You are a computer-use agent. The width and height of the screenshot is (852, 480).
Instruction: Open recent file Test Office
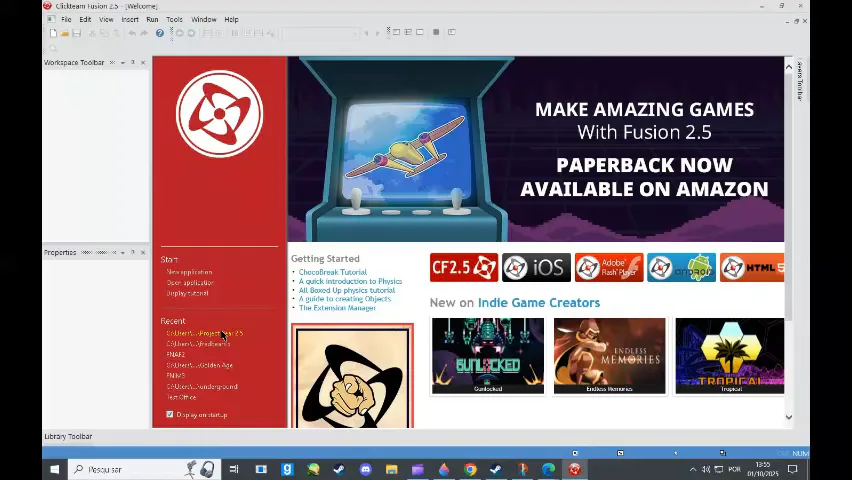[x=181, y=397]
